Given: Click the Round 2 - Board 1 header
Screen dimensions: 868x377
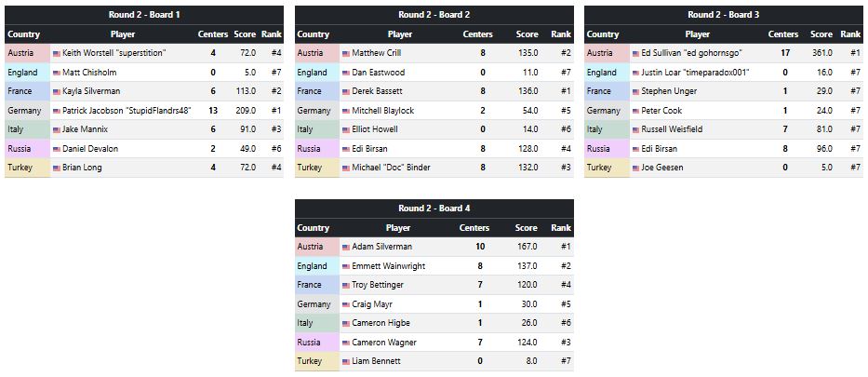Looking at the screenshot, I should tap(144, 15).
